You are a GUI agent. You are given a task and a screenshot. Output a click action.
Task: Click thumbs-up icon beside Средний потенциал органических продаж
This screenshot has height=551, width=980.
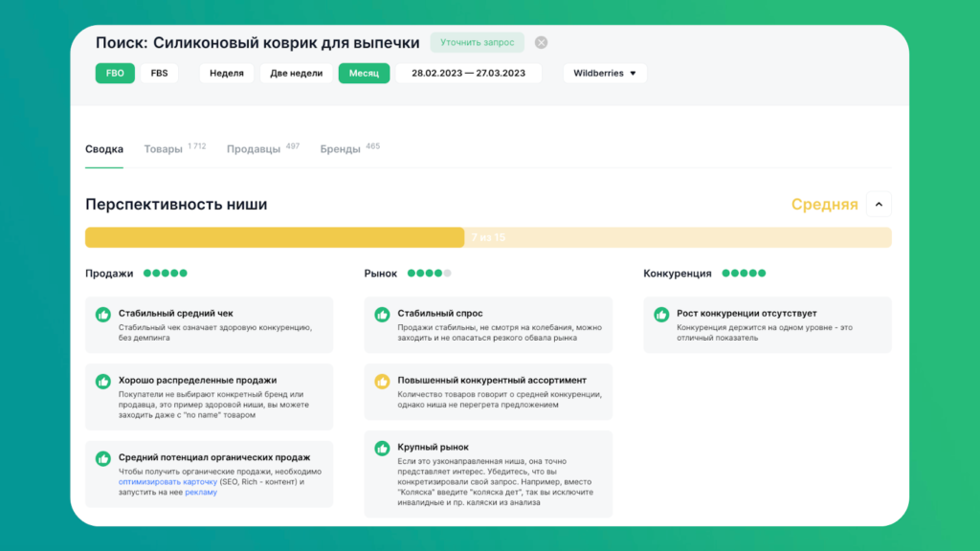(103, 458)
